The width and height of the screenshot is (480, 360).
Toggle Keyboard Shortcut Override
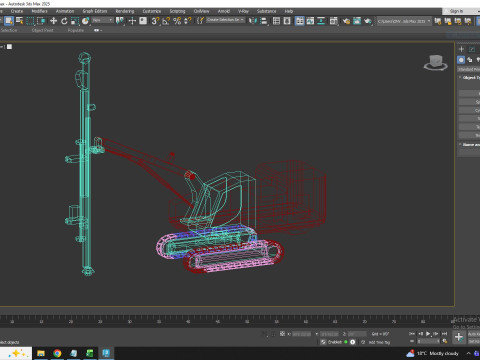pos(143,21)
